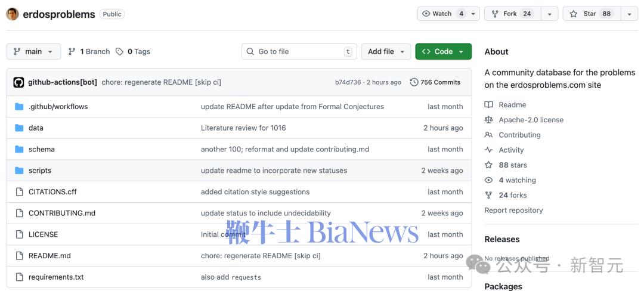
Task: Click the github-actions bot avatar icon
Action: [18, 82]
